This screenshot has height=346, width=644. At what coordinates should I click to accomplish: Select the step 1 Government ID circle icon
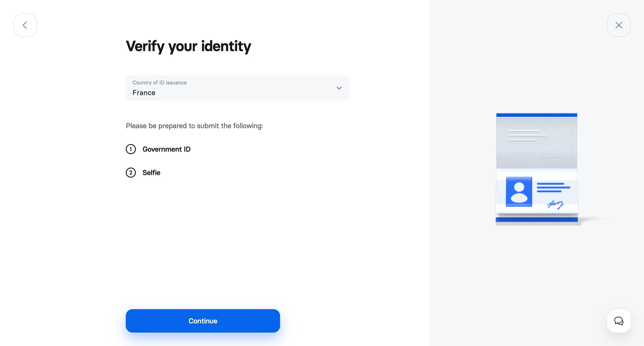click(x=131, y=149)
